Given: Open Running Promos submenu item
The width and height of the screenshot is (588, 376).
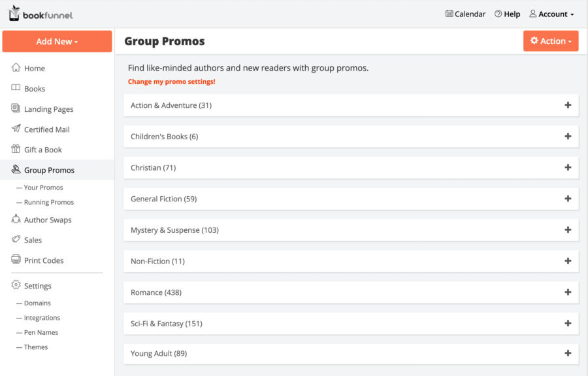Looking at the screenshot, I should [49, 202].
